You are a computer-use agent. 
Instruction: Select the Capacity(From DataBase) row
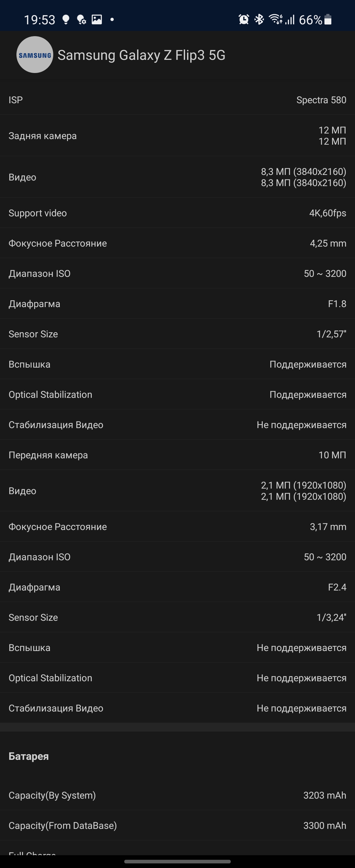pyautogui.click(x=177, y=826)
